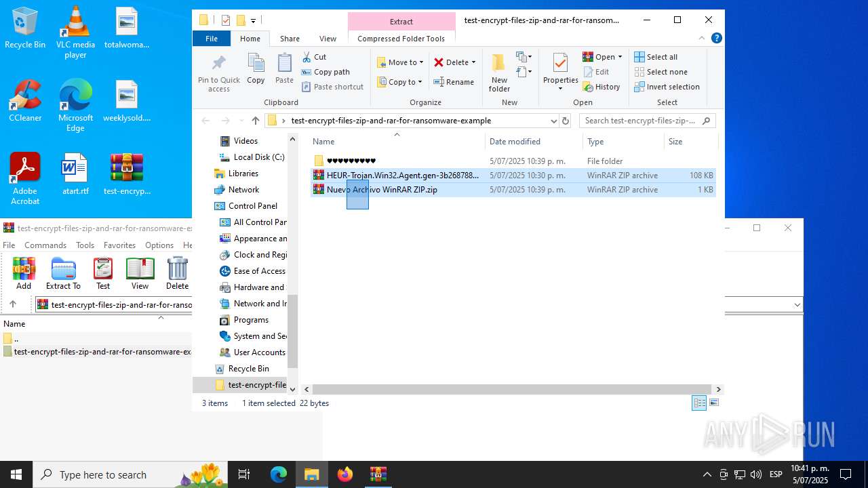Open Quick Access Toolbar customize dropdown
The height and width of the screenshot is (488, 868).
tap(253, 20)
